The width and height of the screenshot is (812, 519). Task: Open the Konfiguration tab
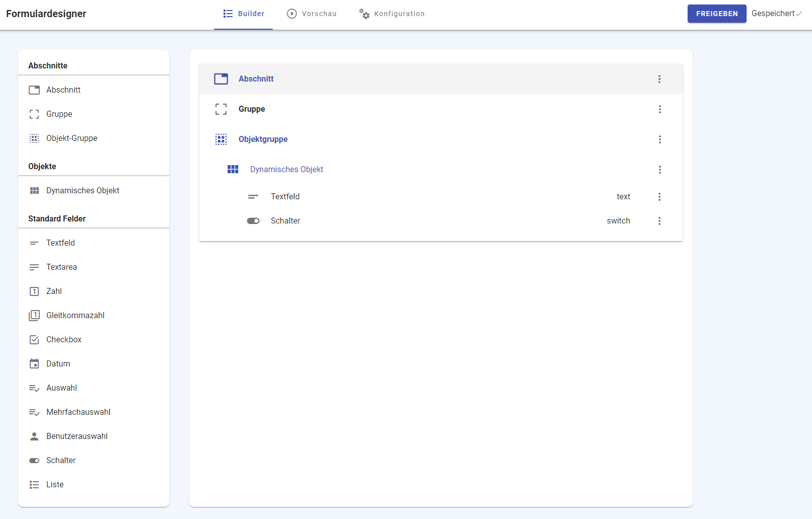(x=392, y=14)
